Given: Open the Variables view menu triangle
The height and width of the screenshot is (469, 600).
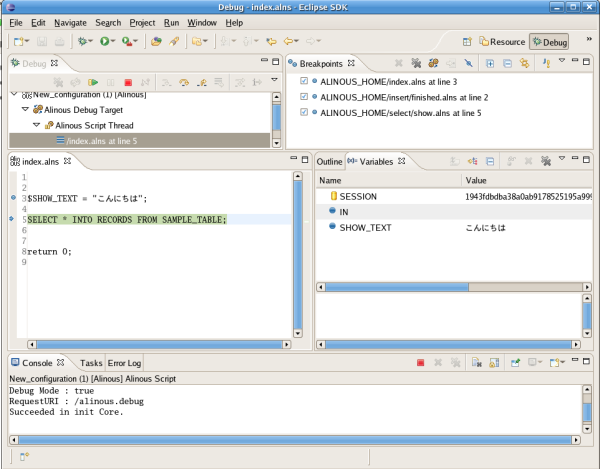Looking at the screenshot, I should 562,158.
